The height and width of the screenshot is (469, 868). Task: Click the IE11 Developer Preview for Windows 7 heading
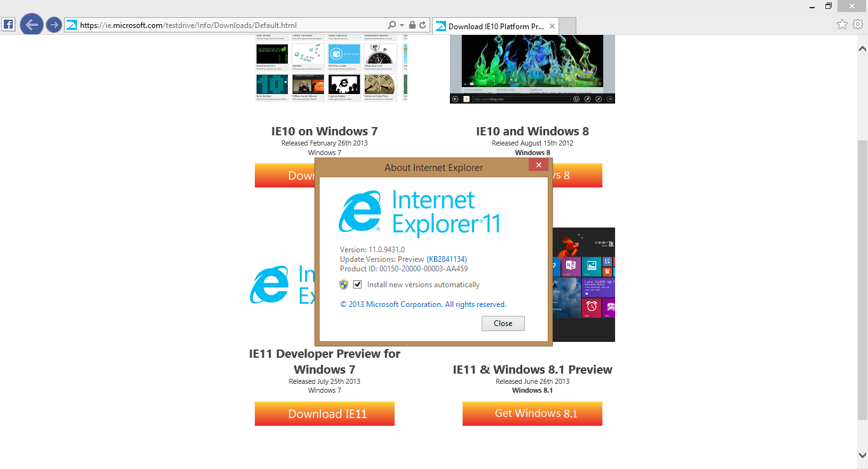325,362
